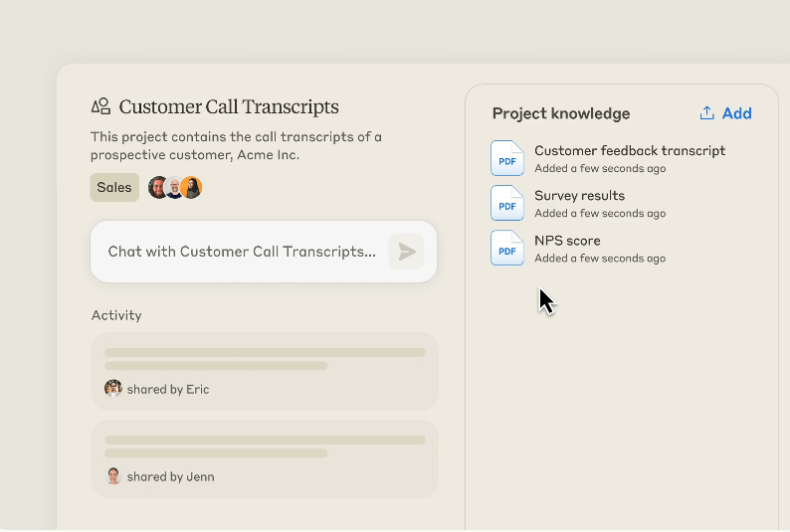Click the Sales tag

coord(114,187)
